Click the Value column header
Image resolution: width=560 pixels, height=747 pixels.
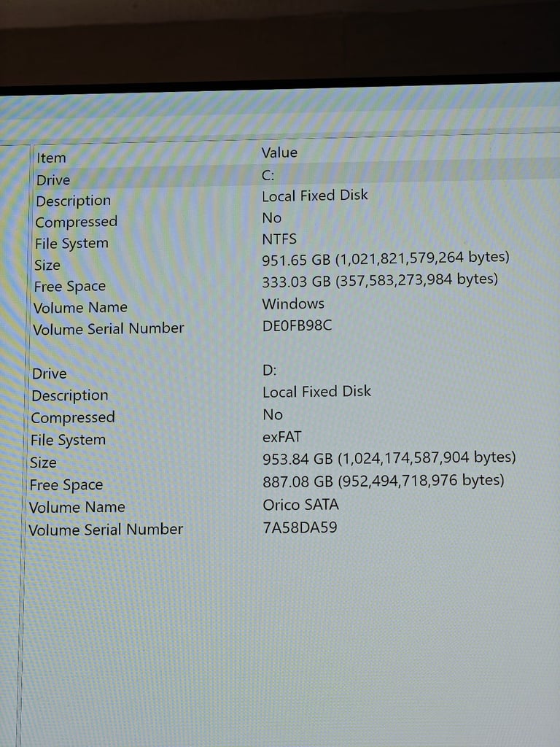[279, 152]
